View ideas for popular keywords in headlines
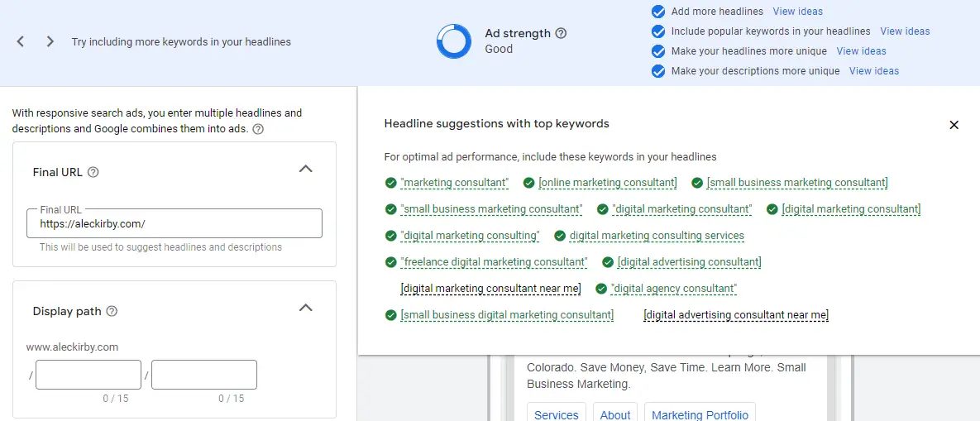This screenshot has width=980, height=421. coord(905,31)
